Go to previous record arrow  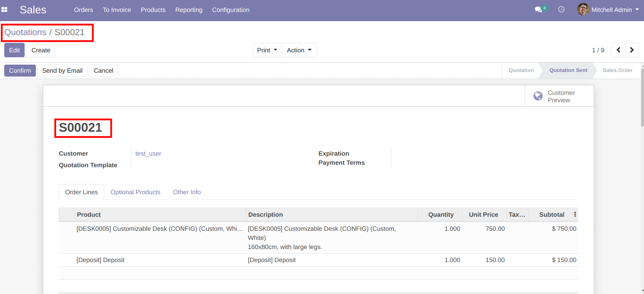click(x=618, y=50)
